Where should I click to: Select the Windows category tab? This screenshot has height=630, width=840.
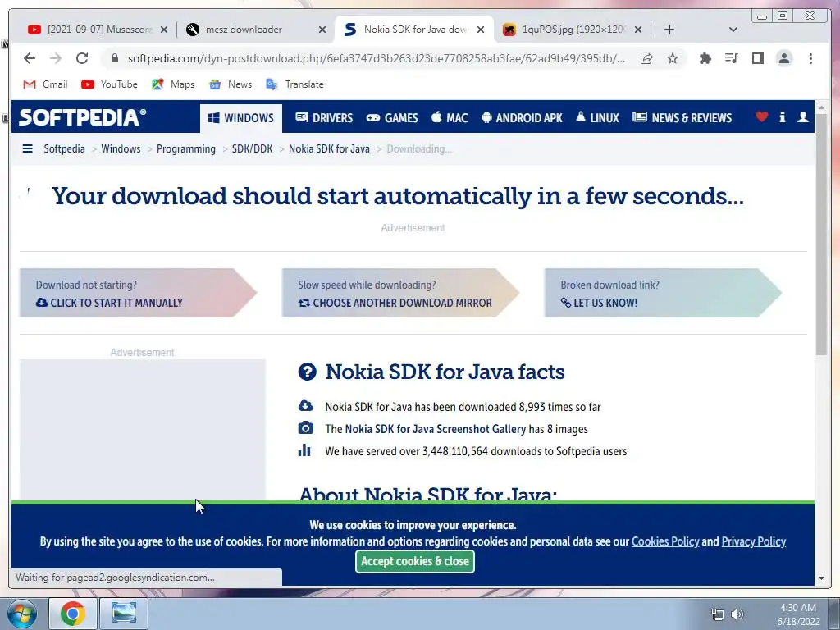click(x=241, y=118)
